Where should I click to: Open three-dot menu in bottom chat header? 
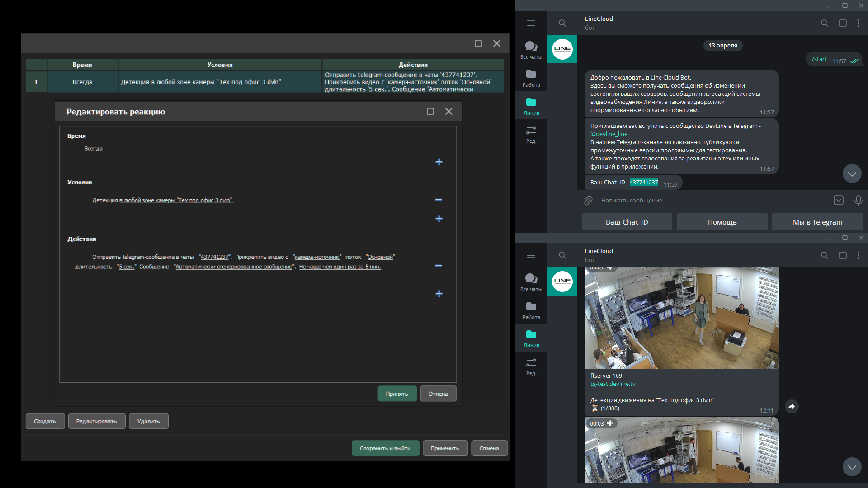pyautogui.click(x=859, y=255)
